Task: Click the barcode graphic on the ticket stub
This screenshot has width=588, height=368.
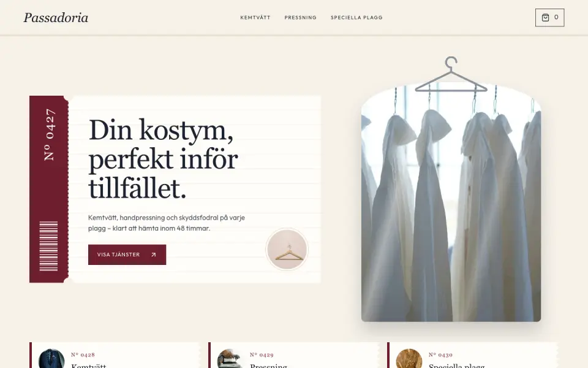Action: coord(49,246)
